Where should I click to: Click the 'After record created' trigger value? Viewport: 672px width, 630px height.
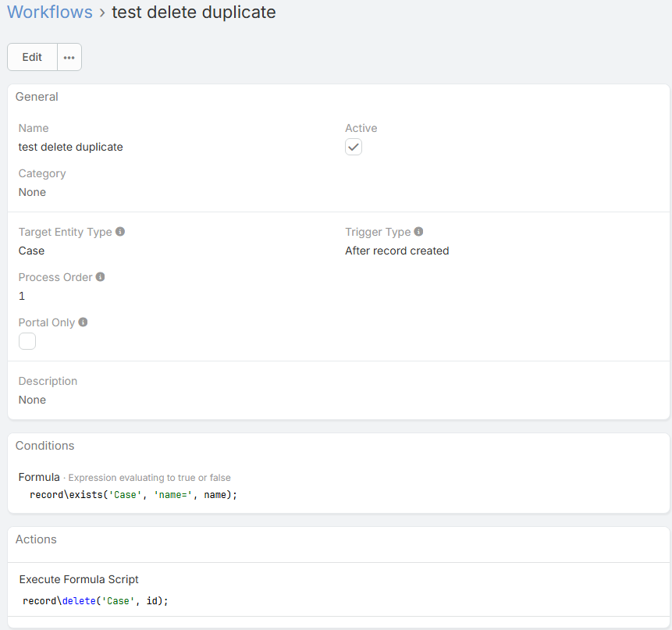396,251
